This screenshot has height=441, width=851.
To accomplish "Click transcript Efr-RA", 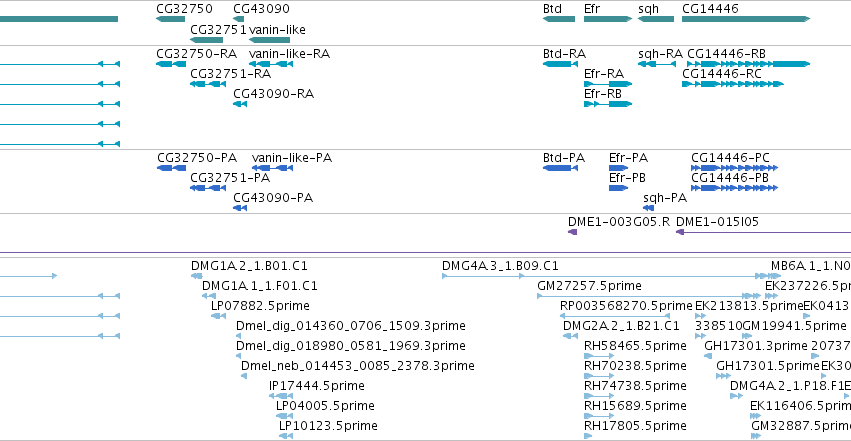I will coord(608,84).
